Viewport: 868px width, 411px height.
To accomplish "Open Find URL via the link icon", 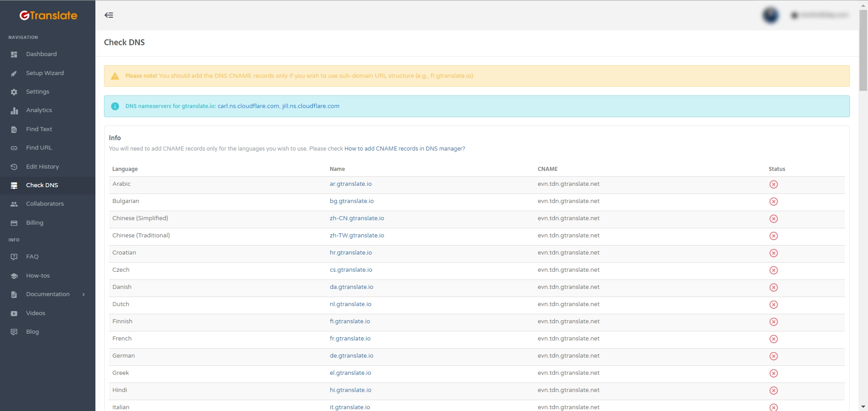I will (14, 147).
